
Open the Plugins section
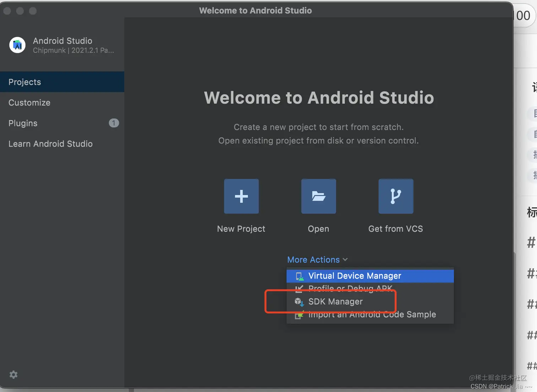pyautogui.click(x=62, y=123)
